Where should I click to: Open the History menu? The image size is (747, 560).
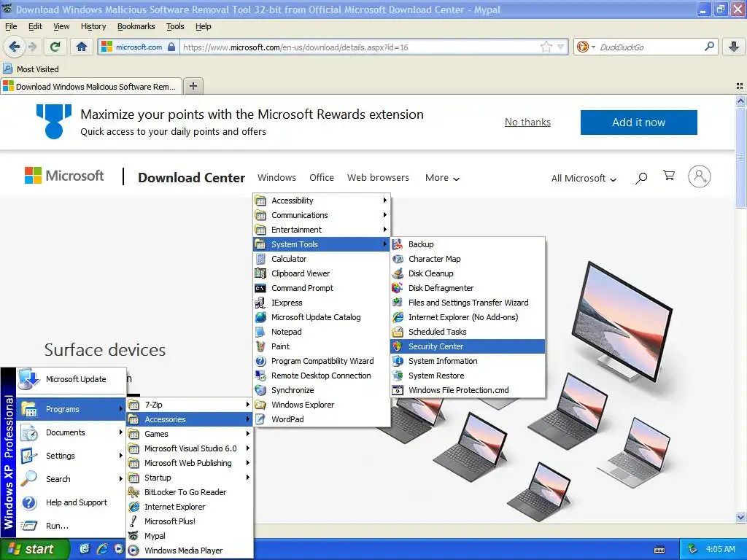pos(93,26)
